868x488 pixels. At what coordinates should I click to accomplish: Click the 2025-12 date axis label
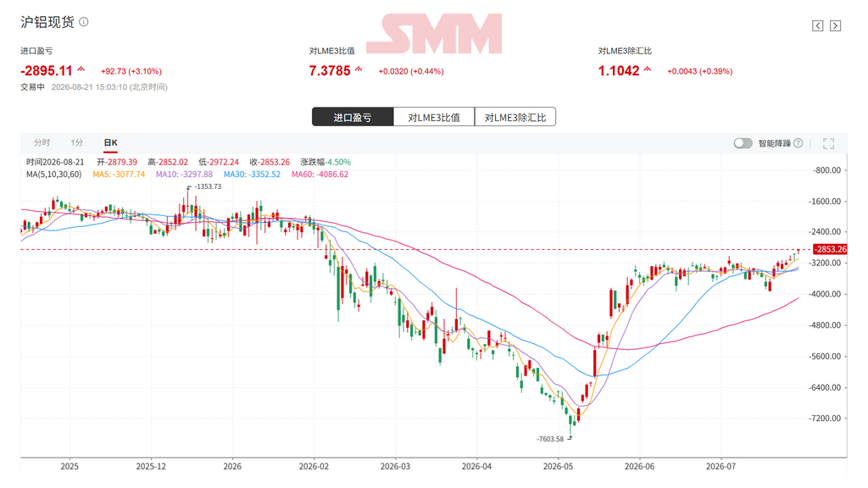151,467
